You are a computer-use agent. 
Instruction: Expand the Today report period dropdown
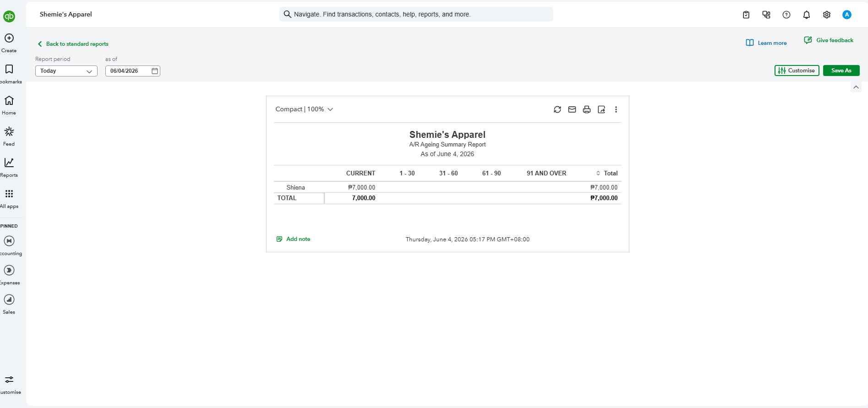click(x=66, y=71)
